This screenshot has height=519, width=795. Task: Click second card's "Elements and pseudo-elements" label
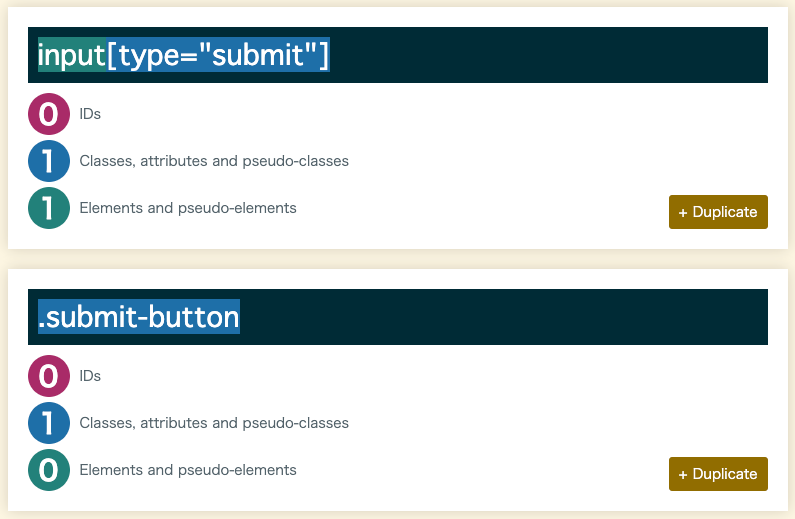coord(188,470)
